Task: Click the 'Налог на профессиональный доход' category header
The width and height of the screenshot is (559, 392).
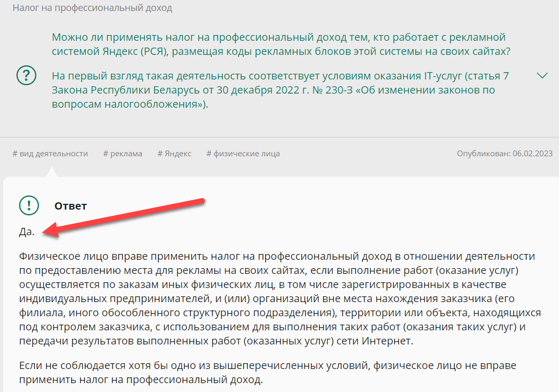Action: 92,8
